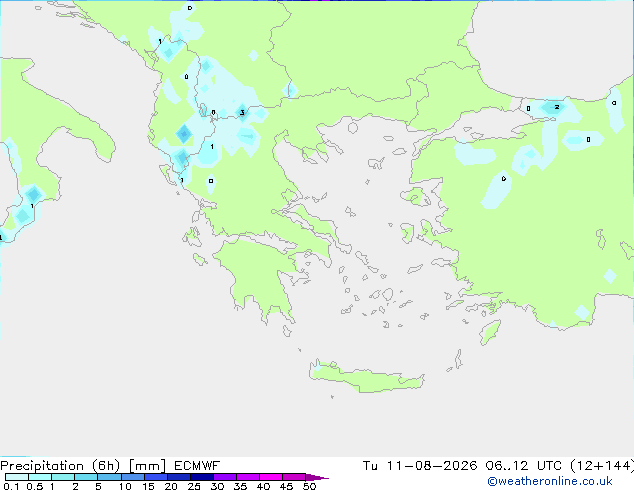Open the weatheronline.co.uk copyright link
This screenshot has height=490, width=634.
pyautogui.click(x=550, y=481)
